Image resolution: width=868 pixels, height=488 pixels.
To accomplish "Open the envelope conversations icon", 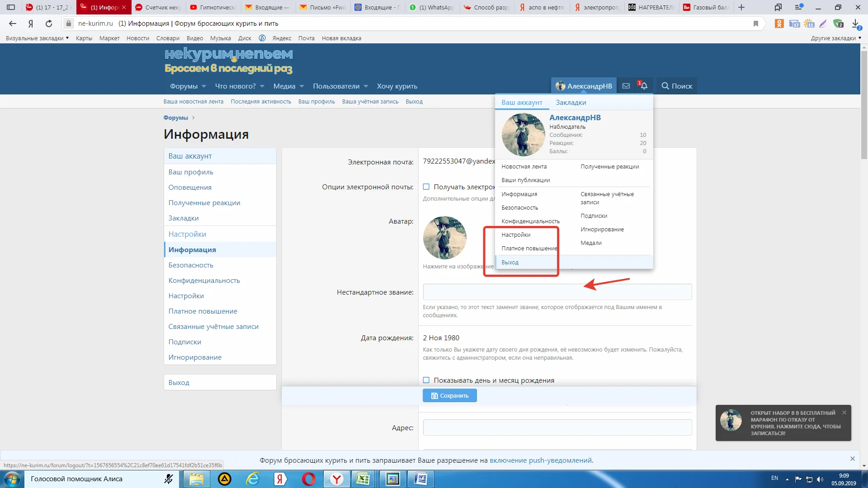I will point(626,86).
